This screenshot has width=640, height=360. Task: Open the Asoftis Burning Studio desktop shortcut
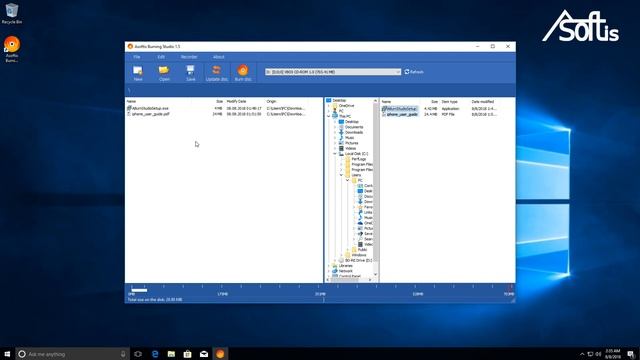point(12,49)
